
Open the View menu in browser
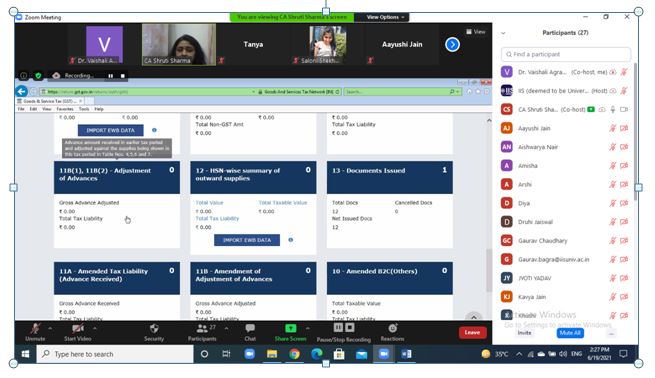point(47,109)
